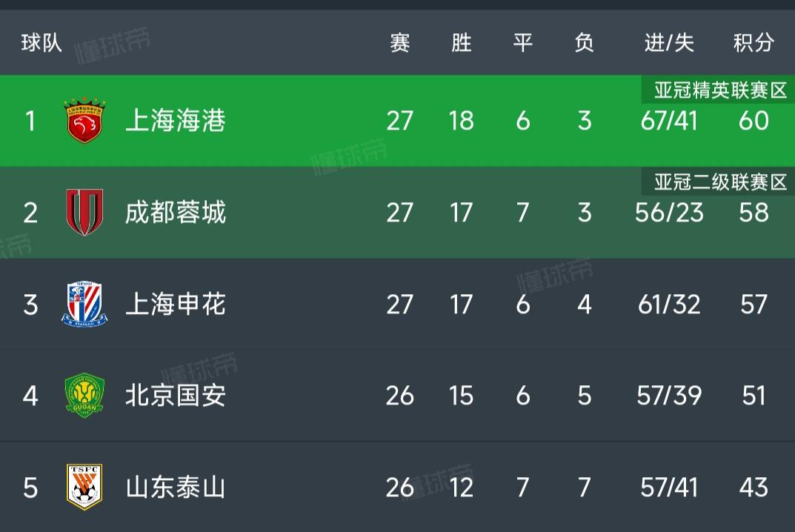
Task: Tap the Shandong Taishan (山东泰山) team crest
Action: [84, 487]
